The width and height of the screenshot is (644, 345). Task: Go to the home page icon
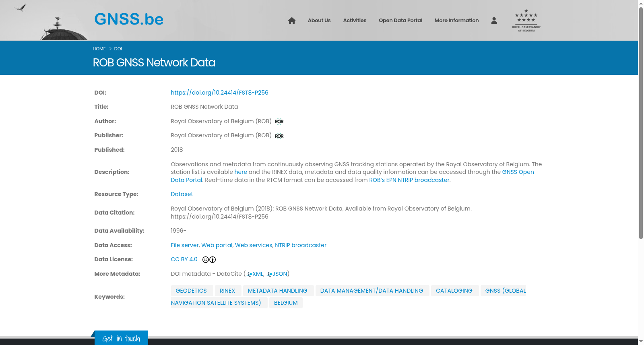click(x=292, y=21)
